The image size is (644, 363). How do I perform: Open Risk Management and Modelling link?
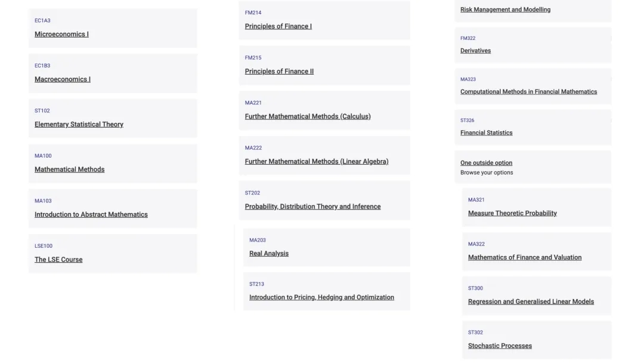505,10
